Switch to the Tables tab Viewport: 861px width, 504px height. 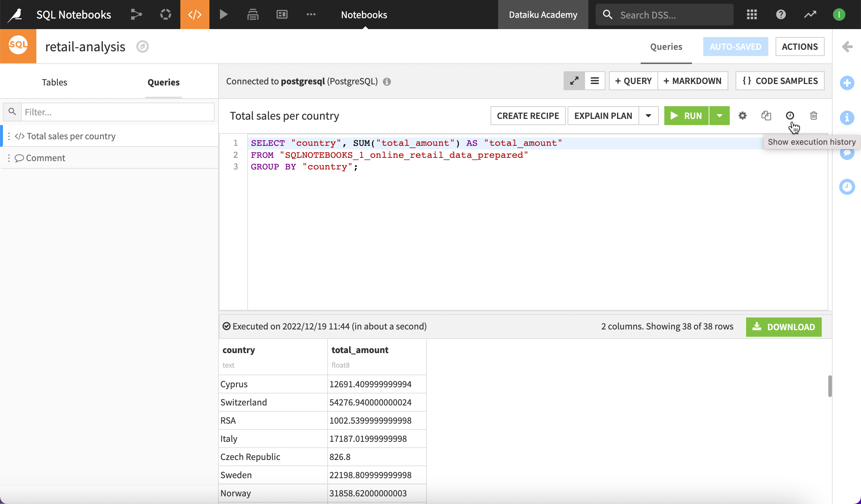(54, 82)
